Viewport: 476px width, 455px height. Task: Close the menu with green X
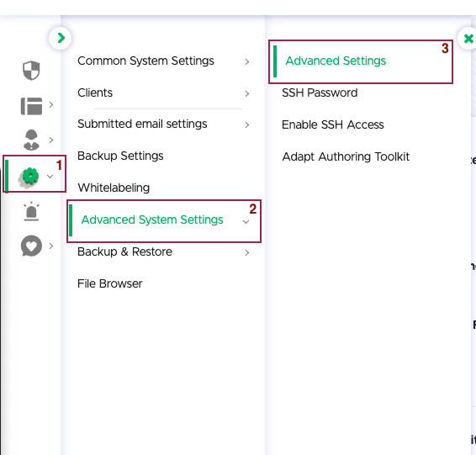468,39
